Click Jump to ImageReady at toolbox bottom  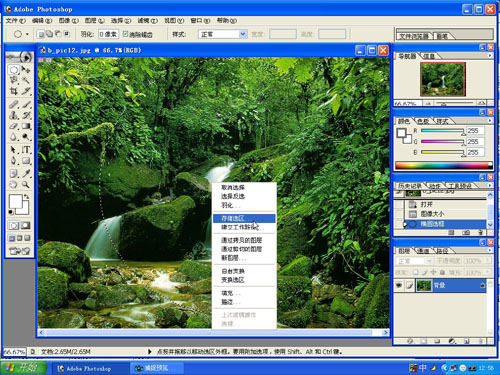pyautogui.click(x=20, y=251)
